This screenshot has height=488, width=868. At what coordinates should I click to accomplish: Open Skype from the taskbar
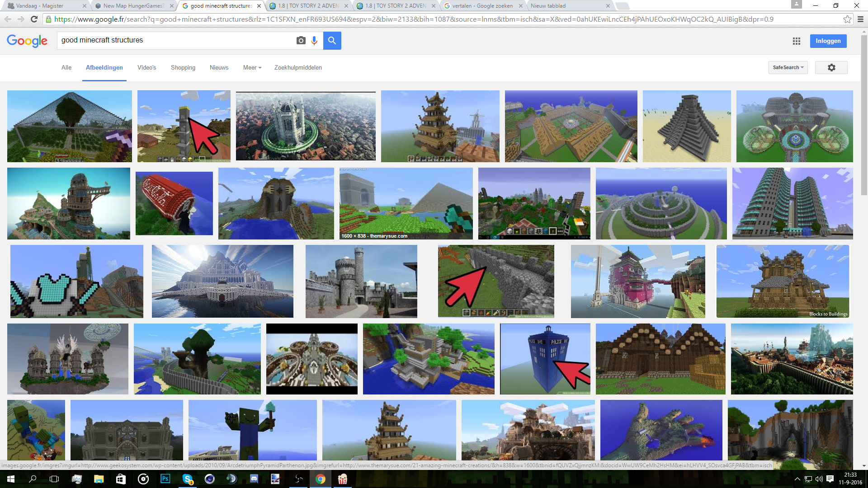[x=188, y=479]
